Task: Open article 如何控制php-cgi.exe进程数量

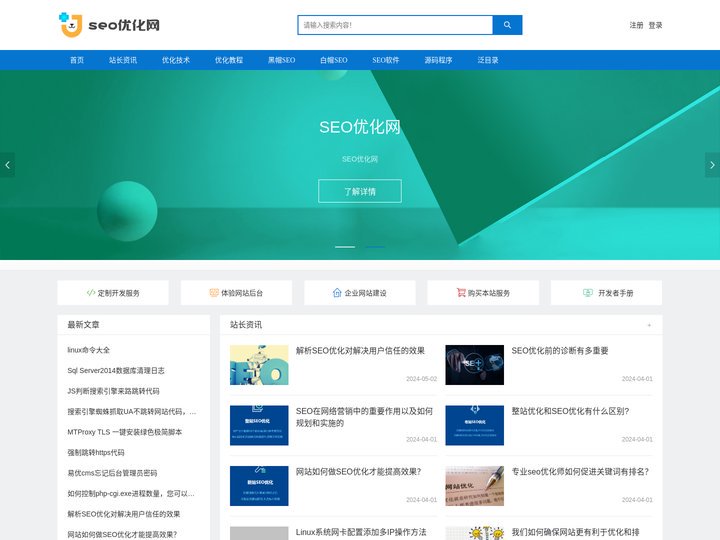Action: tap(131, 494)
